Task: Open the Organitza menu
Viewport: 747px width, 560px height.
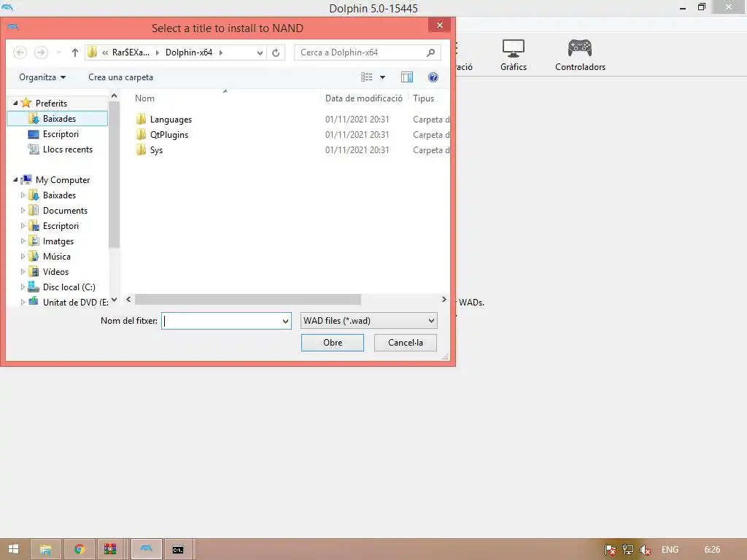Action: point(42,77)
